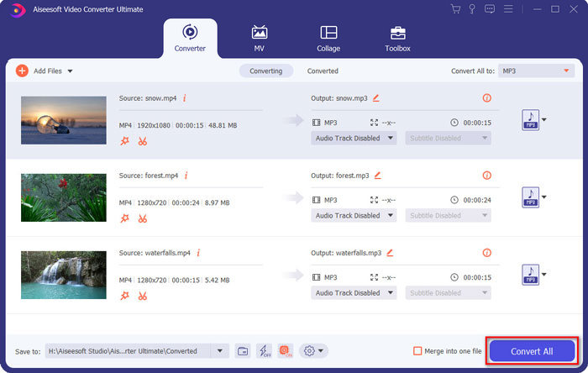Toggle the red GPU chip icon
Screen dimensions: 588x373
285,350
